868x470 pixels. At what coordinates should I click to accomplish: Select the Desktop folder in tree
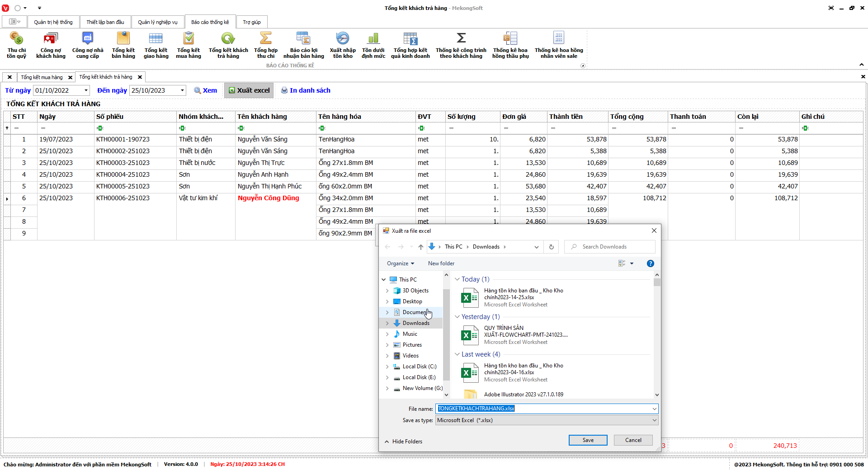[x=412, y=301]
